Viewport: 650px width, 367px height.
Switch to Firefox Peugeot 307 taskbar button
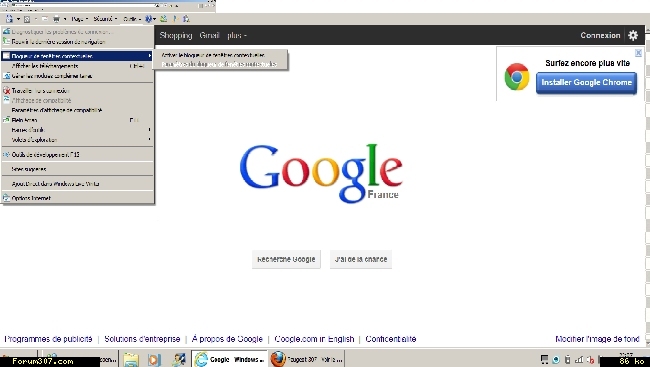point(306,359)
